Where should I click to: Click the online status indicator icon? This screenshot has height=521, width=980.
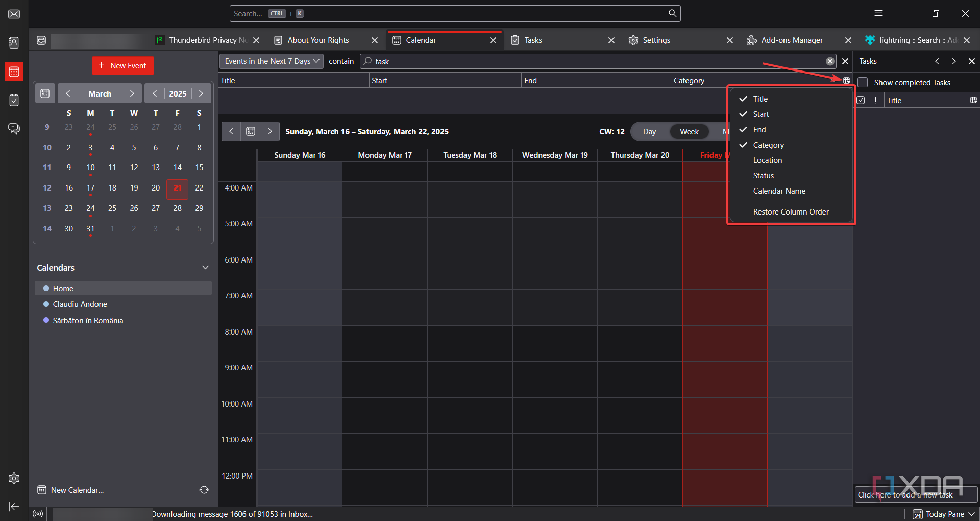pyautogui.click(x=38, y=514)
